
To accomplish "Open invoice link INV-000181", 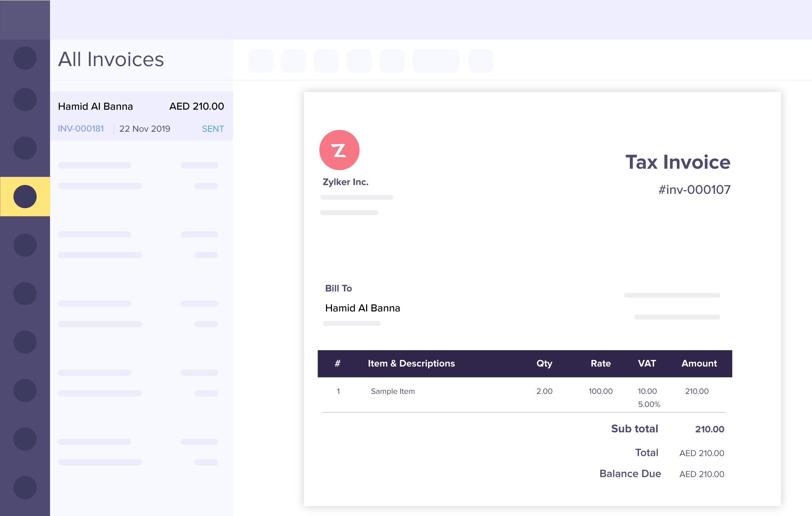I will [x=81, y=129].
